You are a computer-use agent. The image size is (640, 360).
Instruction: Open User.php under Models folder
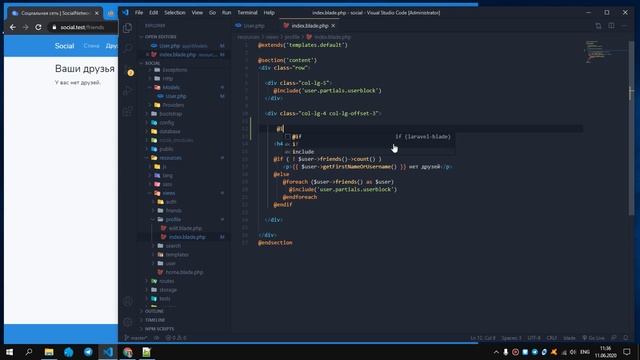coord(176,96)
